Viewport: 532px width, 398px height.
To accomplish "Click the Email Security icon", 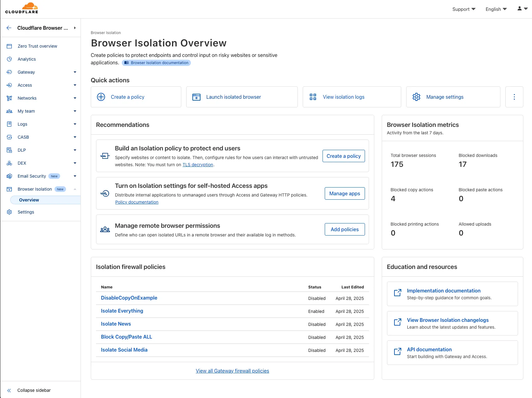I will (x=9, y=176).
